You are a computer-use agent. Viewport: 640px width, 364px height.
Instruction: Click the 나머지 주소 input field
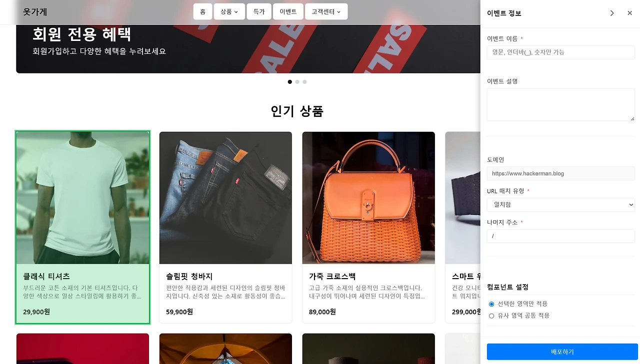click(x=560, y=236)
